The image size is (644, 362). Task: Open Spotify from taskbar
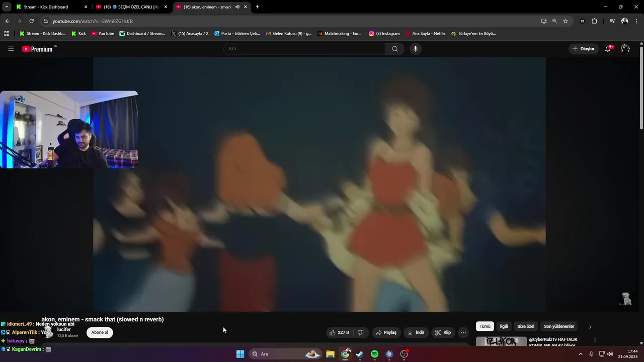[x=374, y=354]
